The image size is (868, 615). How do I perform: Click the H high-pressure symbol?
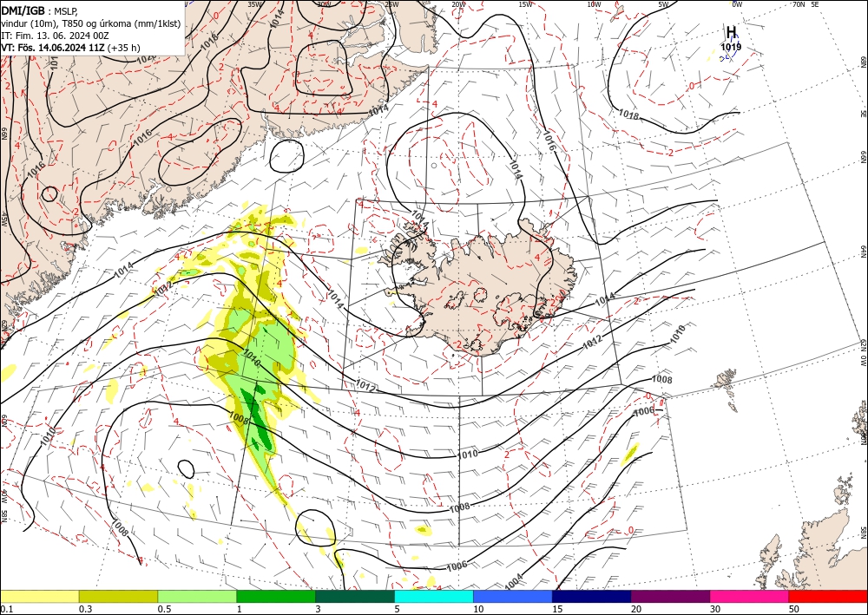click(x=731, y=32)
